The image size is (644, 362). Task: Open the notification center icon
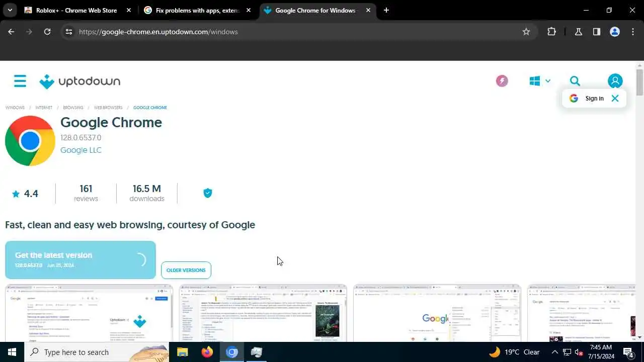coord(628,352)
